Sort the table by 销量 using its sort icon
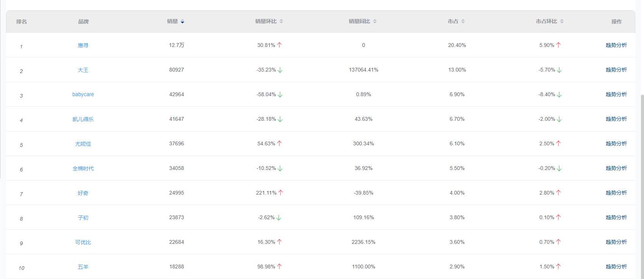 pyautogui.click(x=182, y=22)
